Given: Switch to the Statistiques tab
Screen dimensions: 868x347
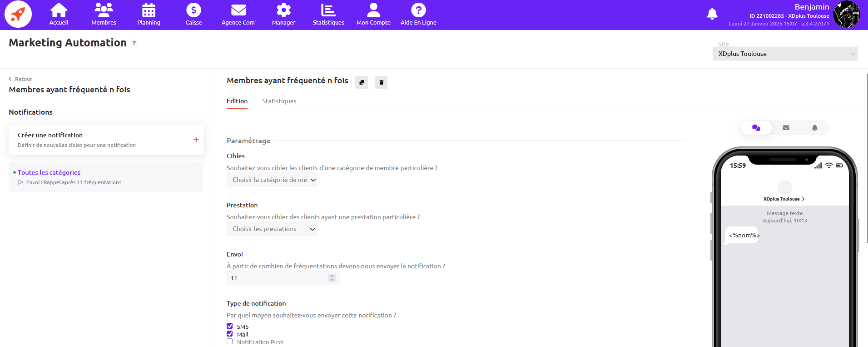Looking at the screenshot, I should [279, 101].
